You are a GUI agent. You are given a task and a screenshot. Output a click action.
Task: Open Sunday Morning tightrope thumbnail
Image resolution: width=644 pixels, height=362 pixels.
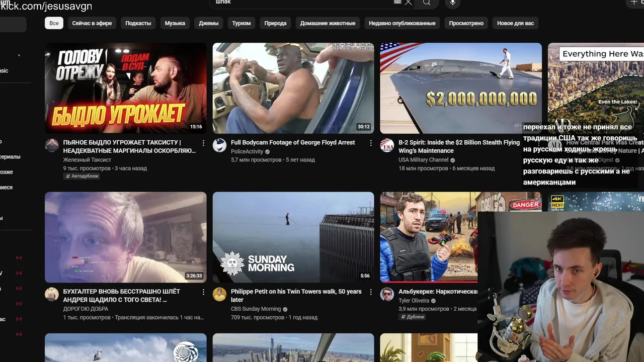[x=293, y=237]
